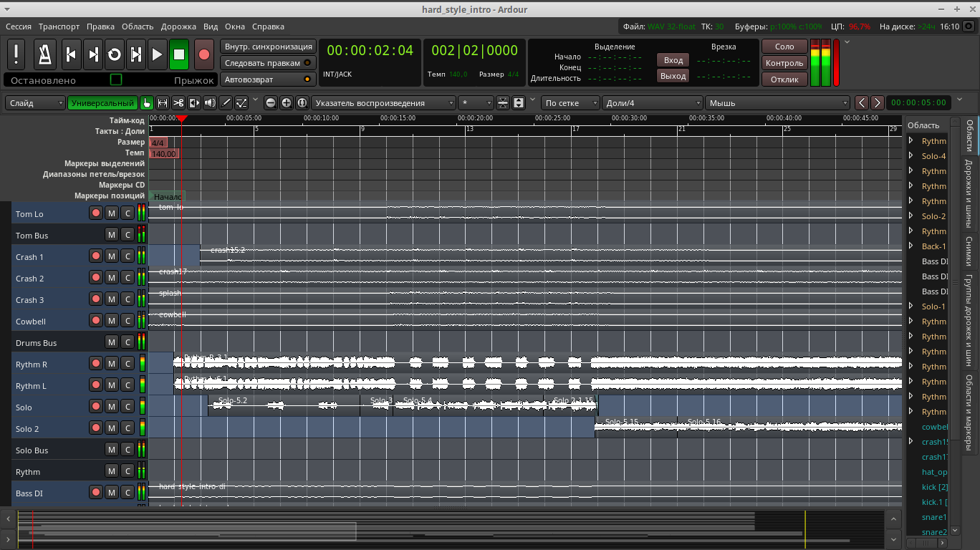Toggle the metronome click button
The height and width of the screenshot is (550, 980).
pos(46,54)
